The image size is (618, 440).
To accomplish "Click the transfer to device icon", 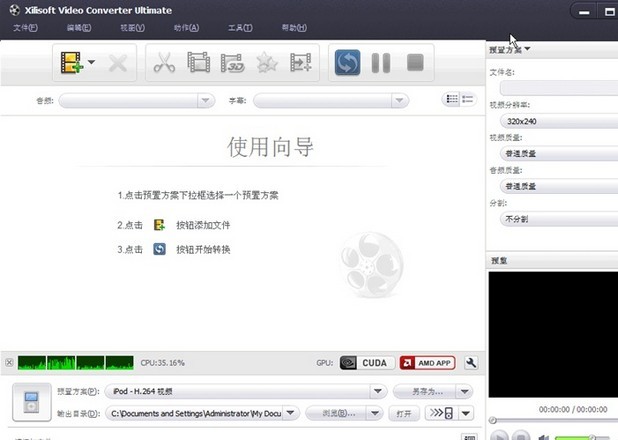I will point(441,413).
